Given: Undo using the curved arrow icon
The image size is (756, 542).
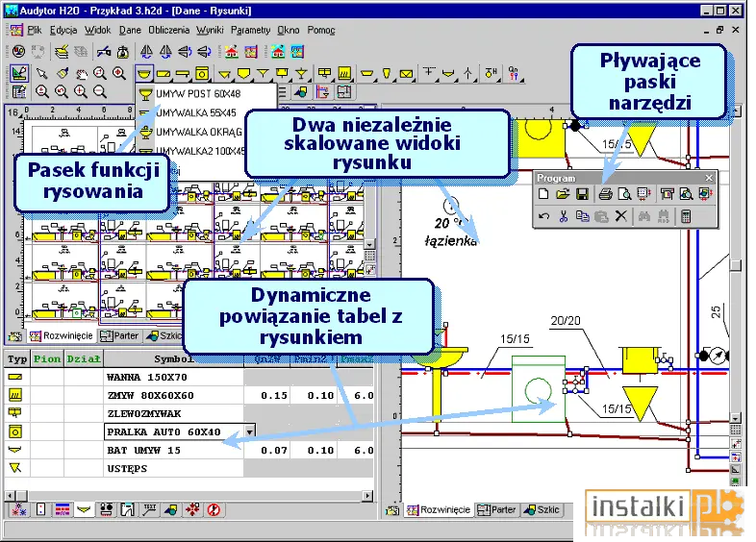Looking at the screenshot, I should (543, 216).
